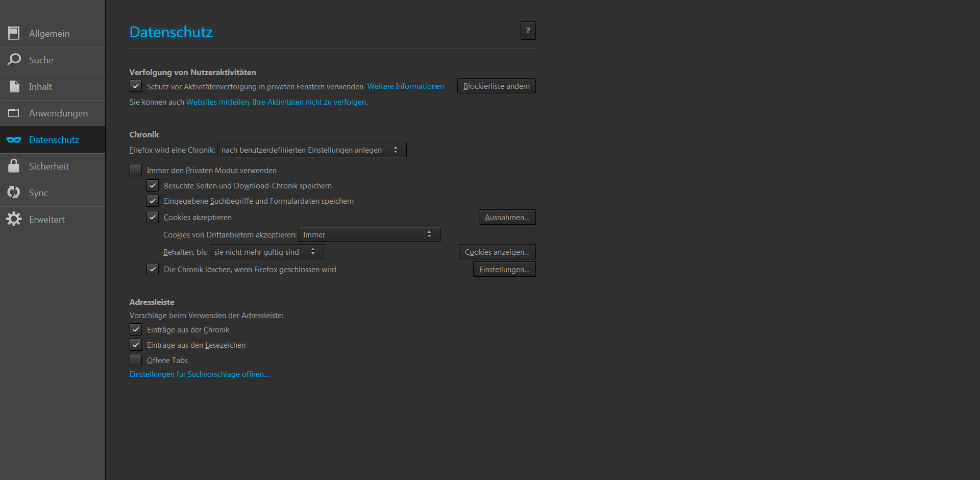Click the Suche magnifier icon
The width and height of the screenshot is (980, 480).
click(14, 60)
